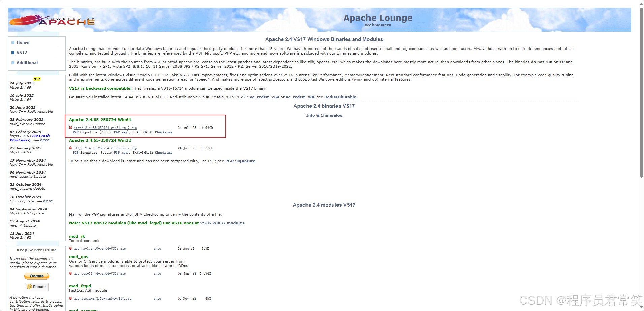The image size is (644, 311).
Task: Download mod_jk-1.2.50-win64-VS17.zip
Action: tap(100, 249)
